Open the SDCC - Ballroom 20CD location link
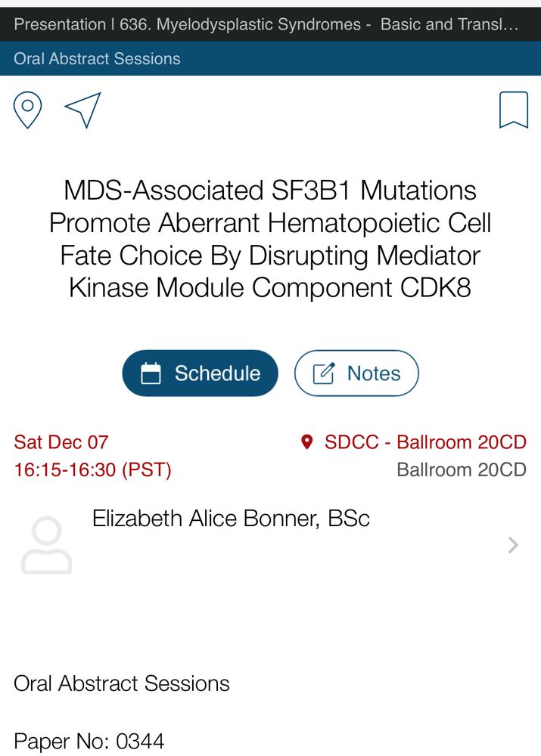The height and width of the screenshot is (756, 541). 425,442
